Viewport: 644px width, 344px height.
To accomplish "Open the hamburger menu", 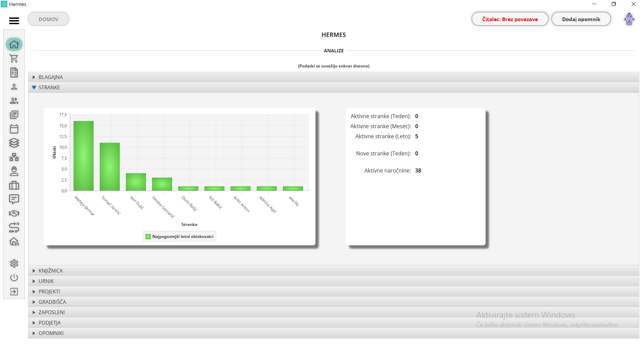I will point(14,20).
